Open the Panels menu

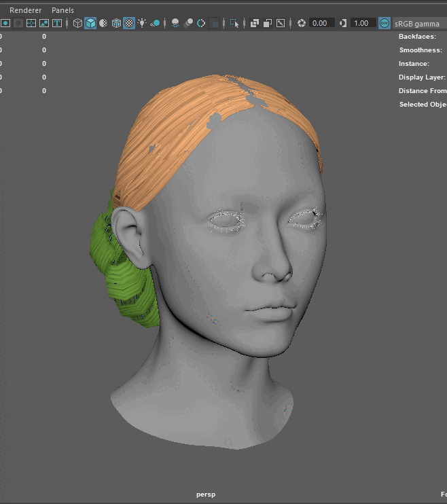[63, 10]
